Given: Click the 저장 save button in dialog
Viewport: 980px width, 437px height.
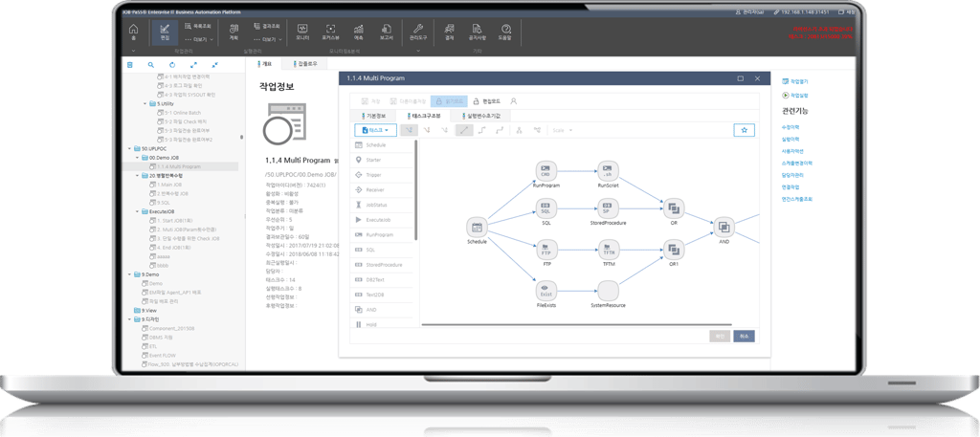Looking at the screenshot, I should pyautogui.click(x=371, y=100).
